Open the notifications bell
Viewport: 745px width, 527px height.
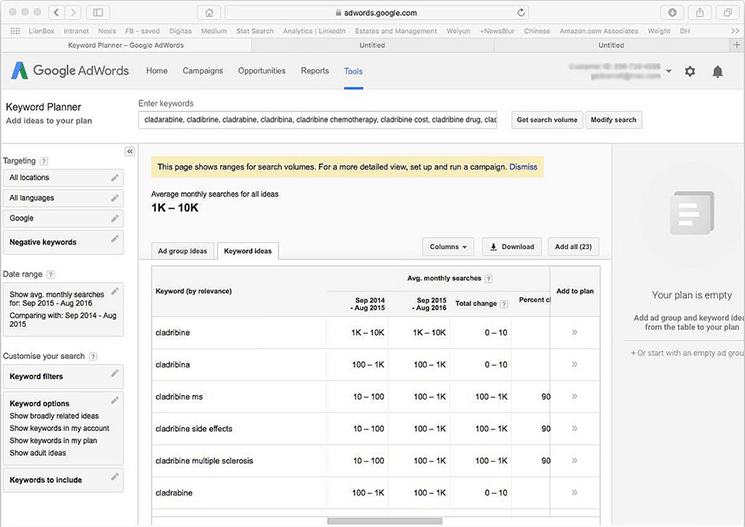[x=717, y=71]
